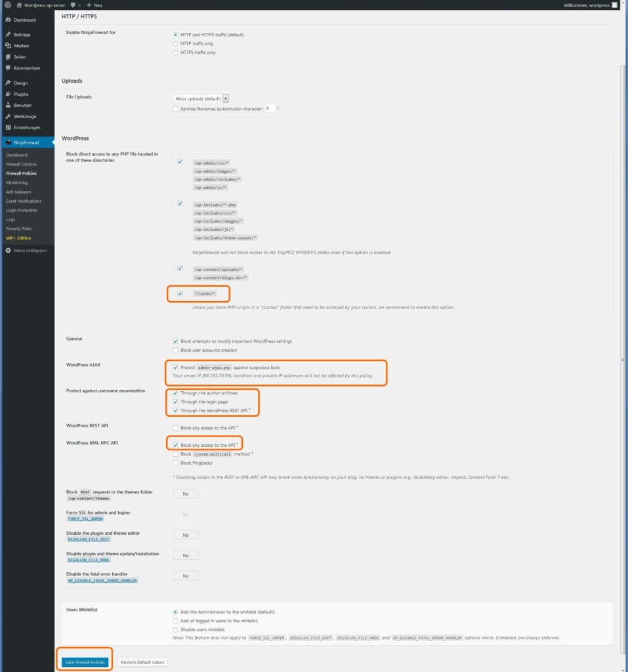Screen dimensions: 628x672
Task: Open the File Uploads dropdown
Action: (x=201, y=98)
